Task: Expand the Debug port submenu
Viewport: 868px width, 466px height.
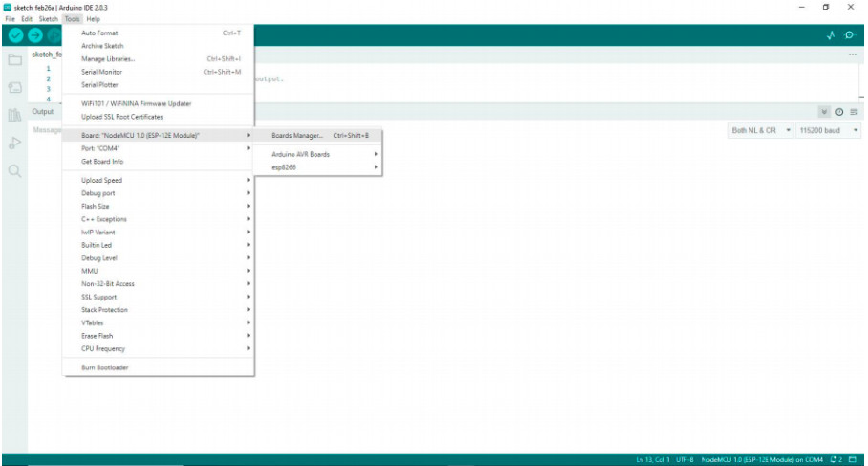Action: [x=159, y=193]
